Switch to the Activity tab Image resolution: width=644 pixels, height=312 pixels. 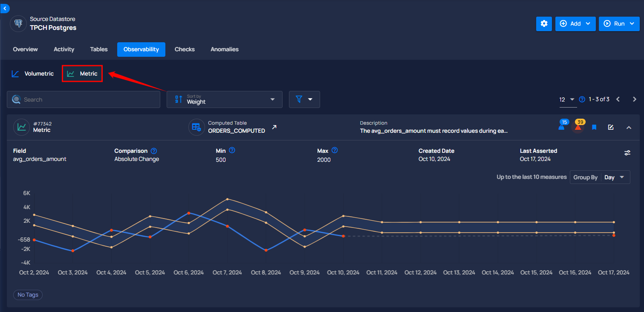(64, 50)
